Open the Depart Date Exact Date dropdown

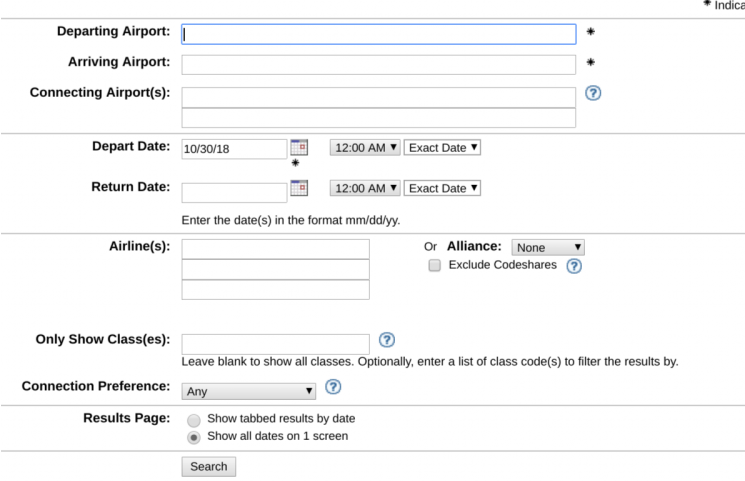[x=443, y=148]
